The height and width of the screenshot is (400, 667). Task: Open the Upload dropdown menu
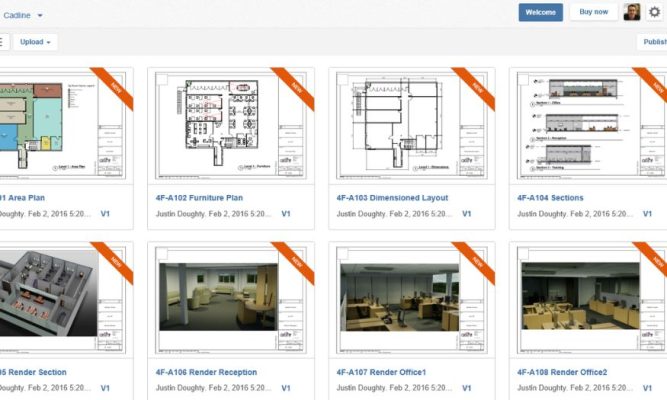click(x=35, y=42)
